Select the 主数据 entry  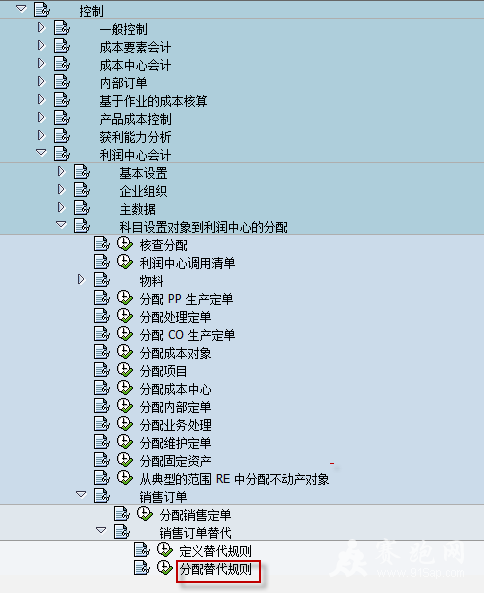(138, 209)
